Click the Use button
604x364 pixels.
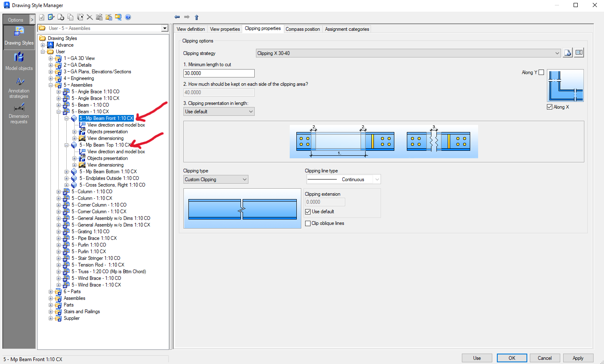(x=477, y=358)
